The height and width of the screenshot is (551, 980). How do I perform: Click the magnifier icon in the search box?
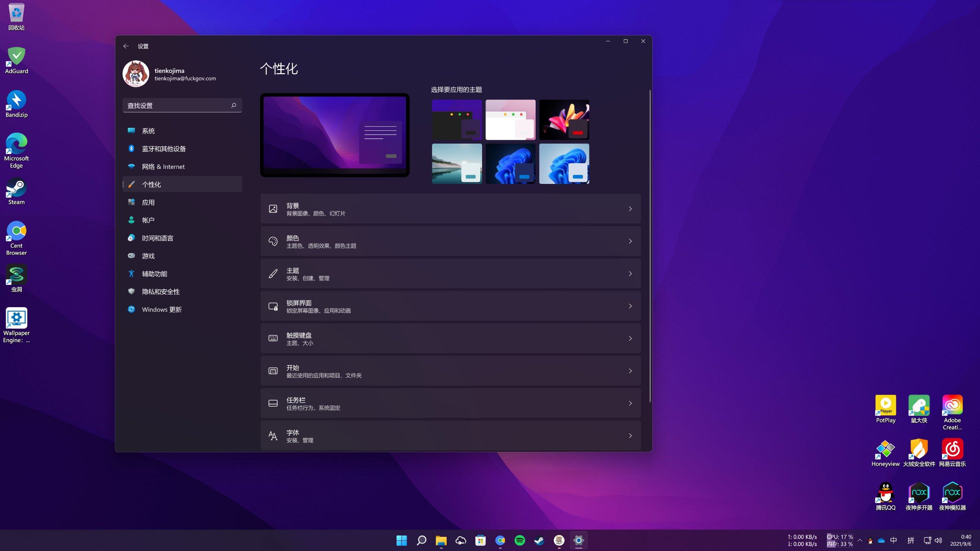pyautogui.click(x=234, y=105)
